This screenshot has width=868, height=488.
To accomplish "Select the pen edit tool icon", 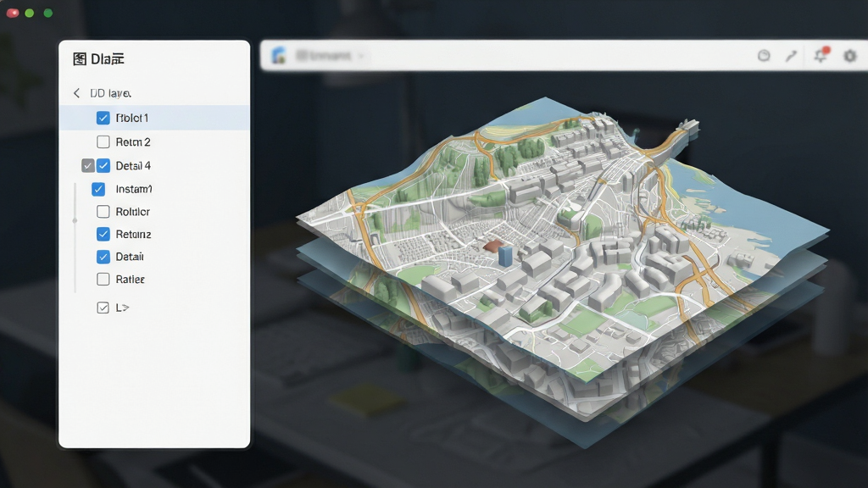I will click(x=791, y=55).
